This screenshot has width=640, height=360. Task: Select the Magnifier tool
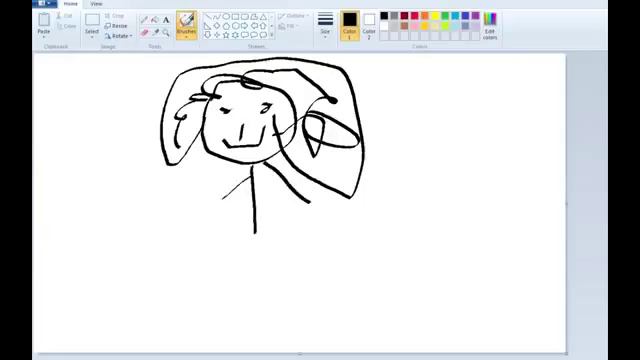166,33
